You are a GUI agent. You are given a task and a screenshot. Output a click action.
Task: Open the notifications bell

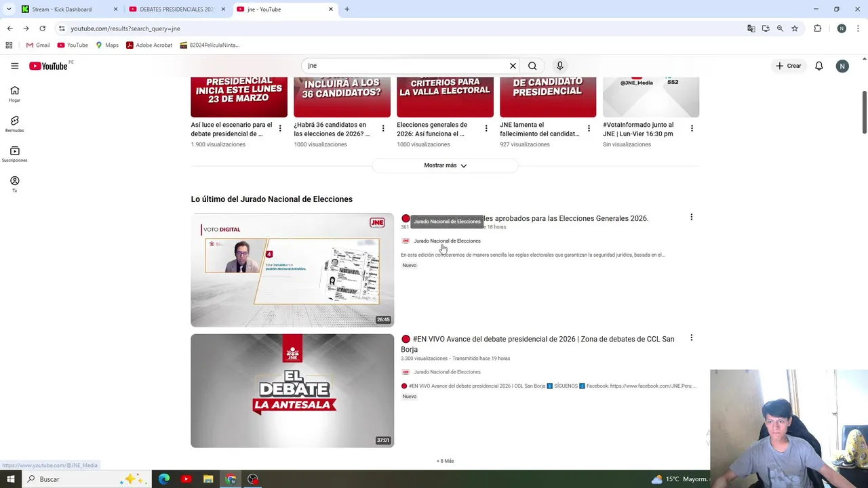pos(818,66)
